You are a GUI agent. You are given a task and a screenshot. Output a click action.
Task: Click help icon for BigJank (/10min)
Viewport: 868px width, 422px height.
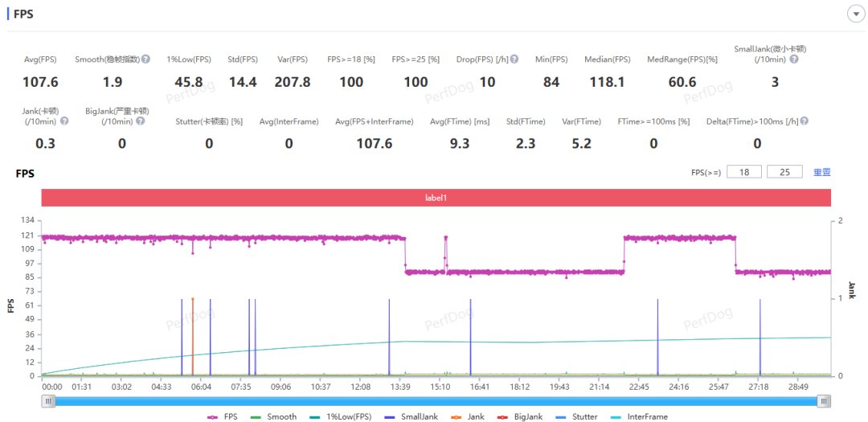point(141,121)
